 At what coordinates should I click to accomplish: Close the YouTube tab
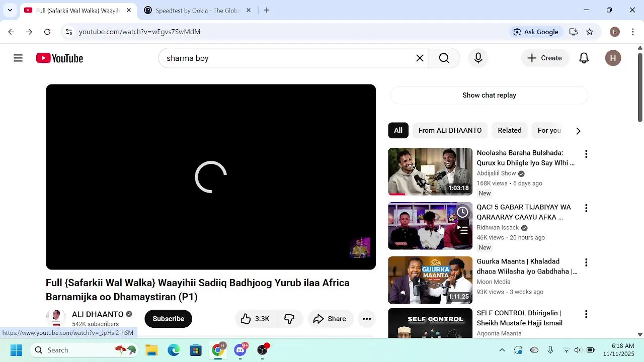coord(129,10)
